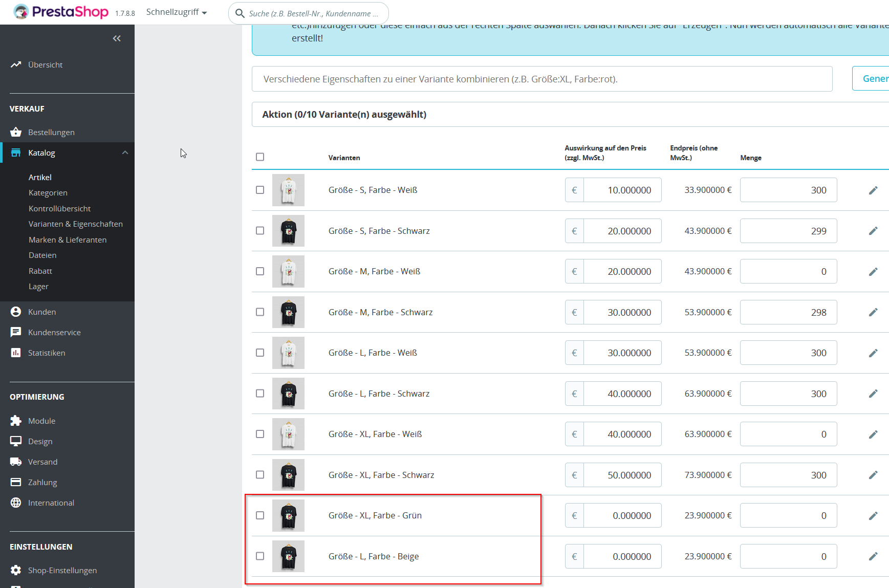Check the Größe L, Farbe Weiß variant
The image size is (889, 588).
pos(260,353)
